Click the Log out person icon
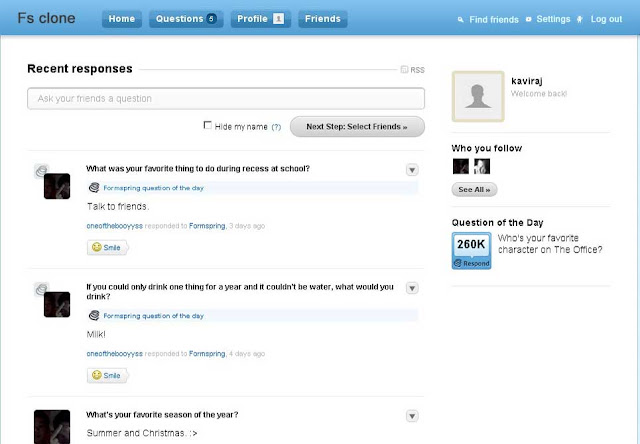The width and height of the screenshot is (640, 444). click(580, 19)
